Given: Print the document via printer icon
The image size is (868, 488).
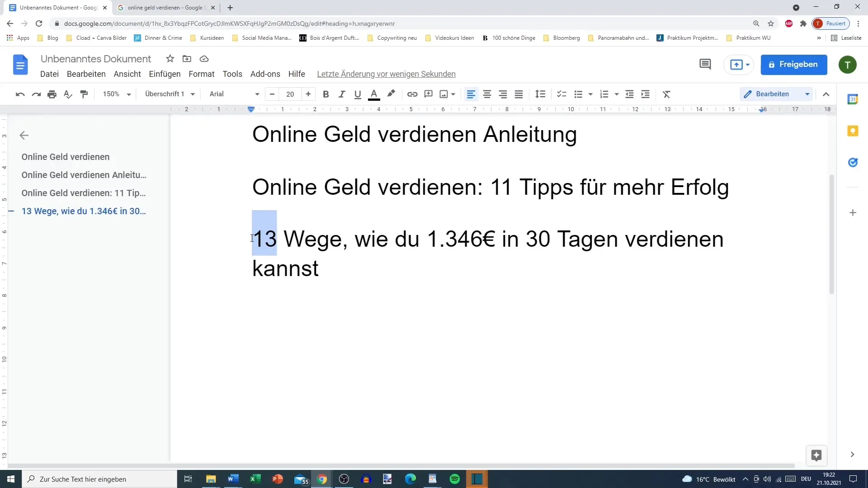Looking at the screenshot, I should point(52,94).
